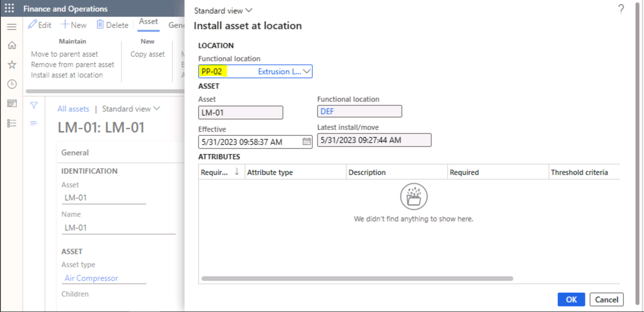Select Copy asset
Viewport: 644px width, 312px height.
click(148, 54)
